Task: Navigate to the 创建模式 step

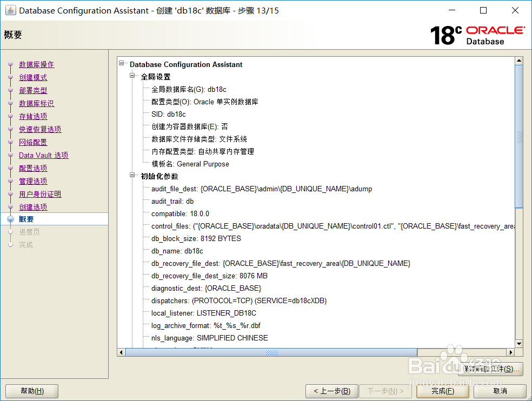Action: click(32, 77)
